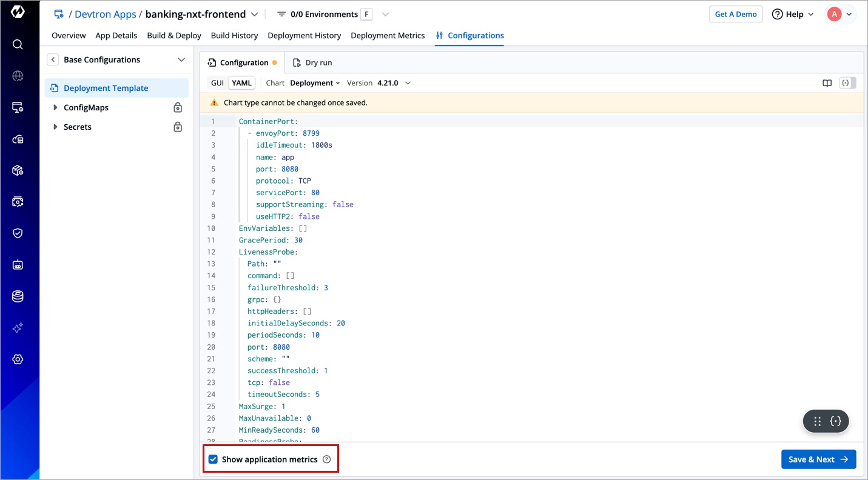Open the readme book icon in editor toolbar
Viewport: 868px width, 480px height.
click(x=827, y=83)
